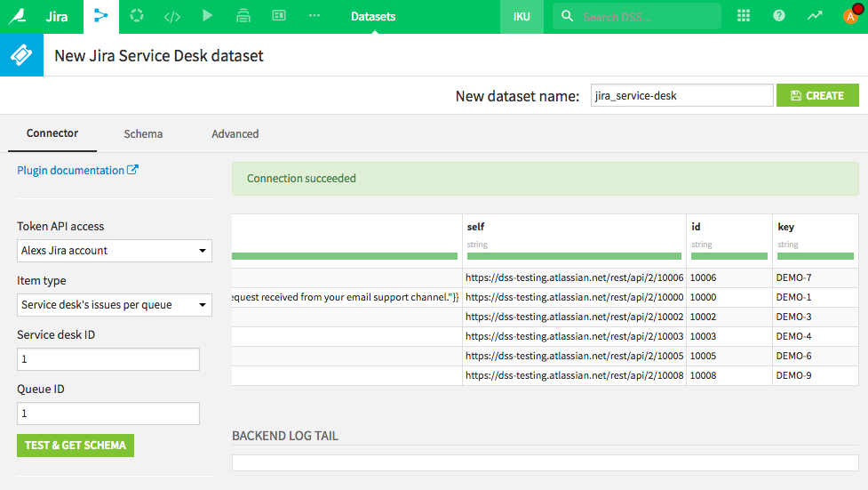Click the search magnifier icon
Screen dimensions: 868x490
[x=568, y=16]
